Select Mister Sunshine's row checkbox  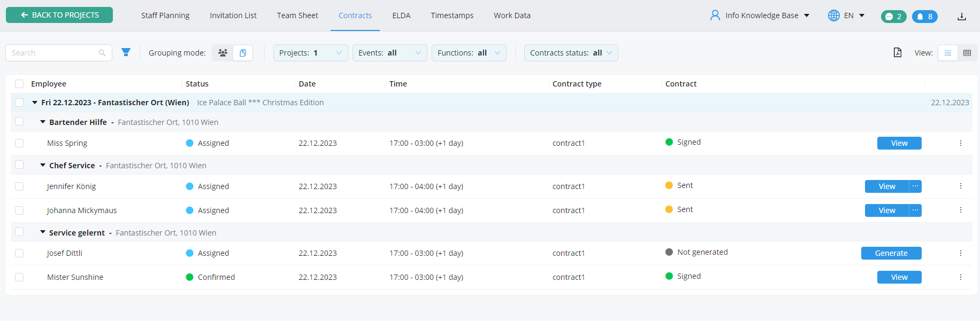19,277
